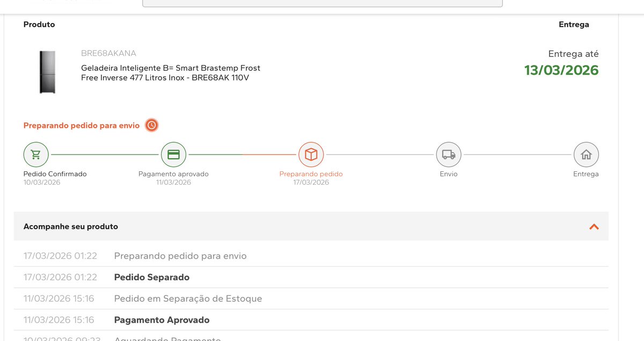
Task: Click the product code BRE68AKANA
Action: [108, 53]
